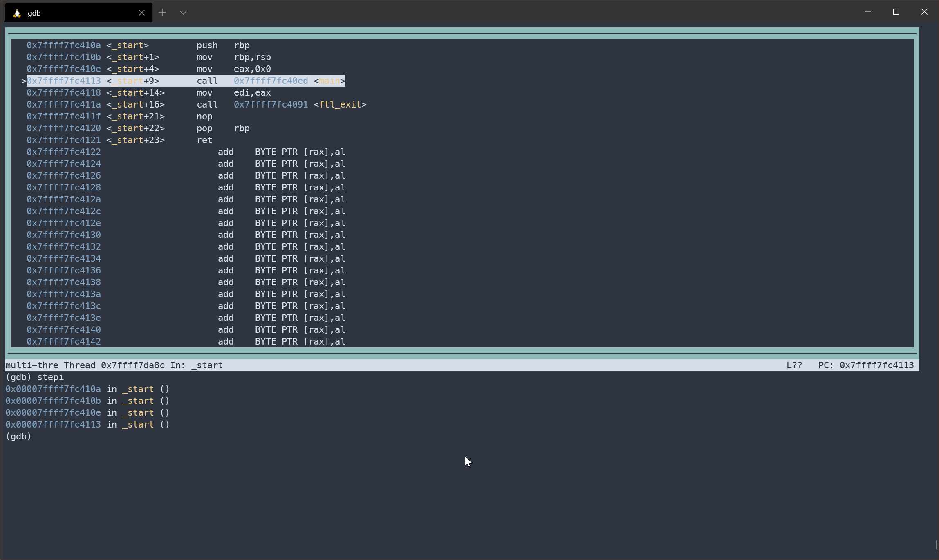939x560 pixels.
Task: Click the current-instruction arrow marker
Action: coord(24,81)
